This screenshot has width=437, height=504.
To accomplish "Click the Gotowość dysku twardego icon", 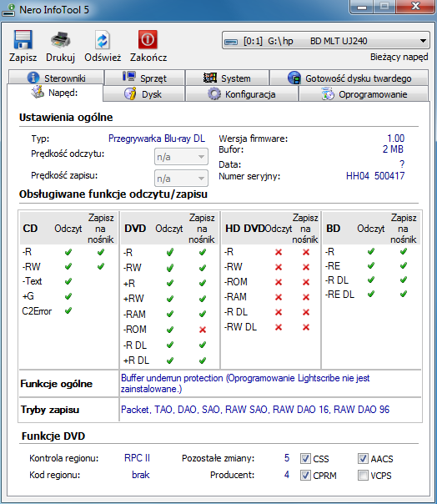I will (x=294, y=78).
